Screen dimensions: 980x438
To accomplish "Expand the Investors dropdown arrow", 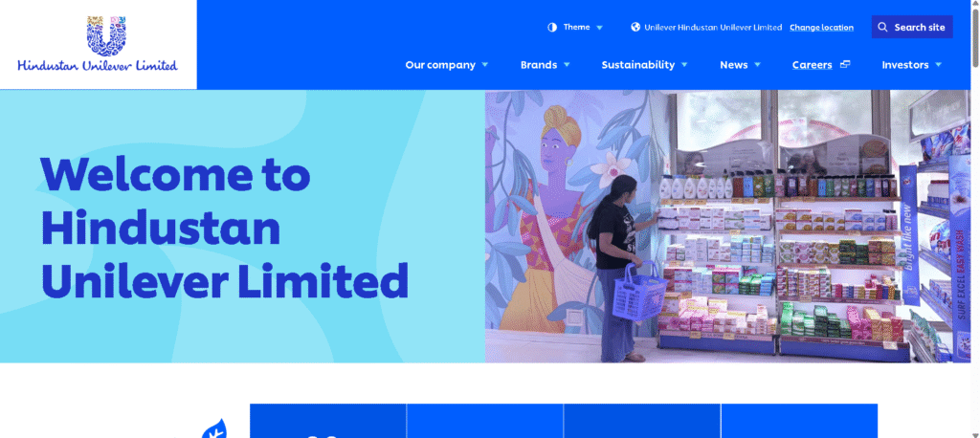I will coord(938,65).
